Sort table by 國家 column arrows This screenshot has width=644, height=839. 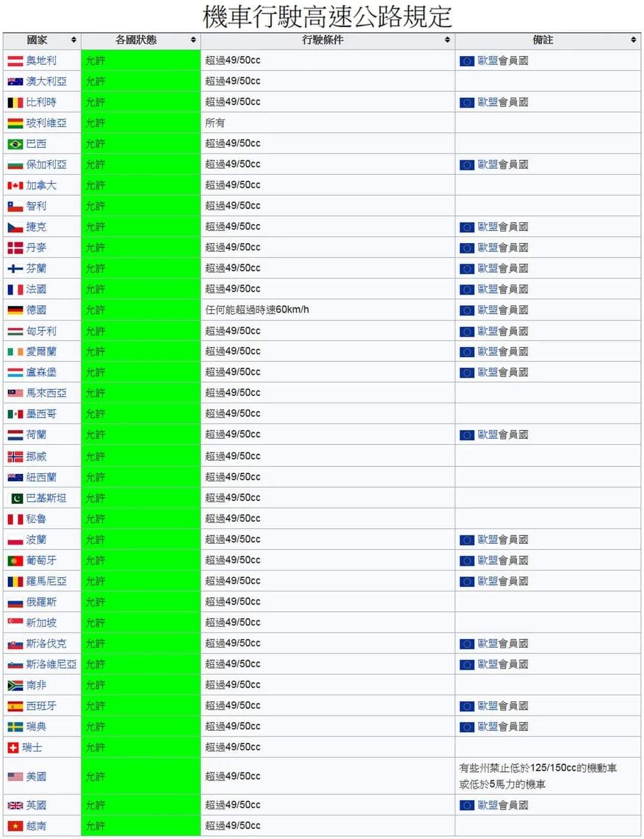click(73, 40)
